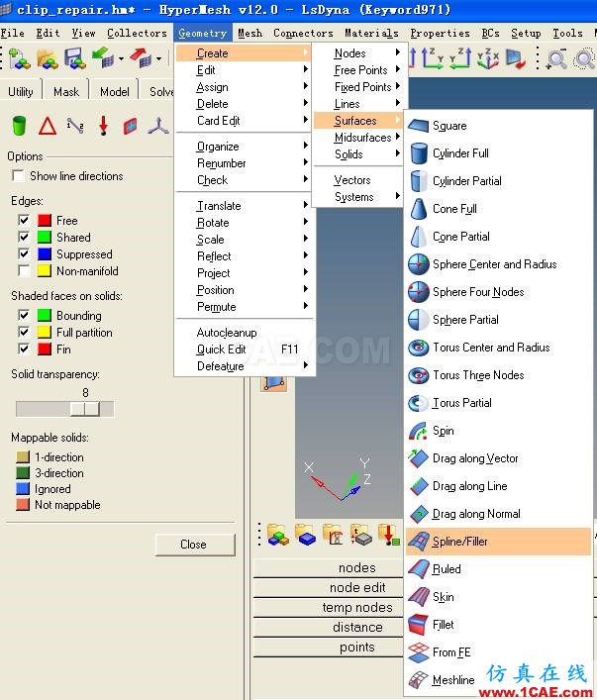Switch to the Model tab

[x=114, y=91]
